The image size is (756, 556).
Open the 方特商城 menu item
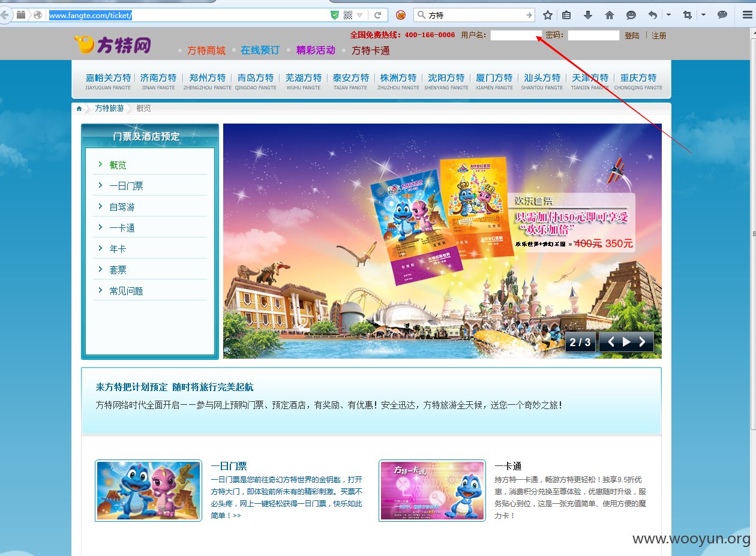pos(206,50)
